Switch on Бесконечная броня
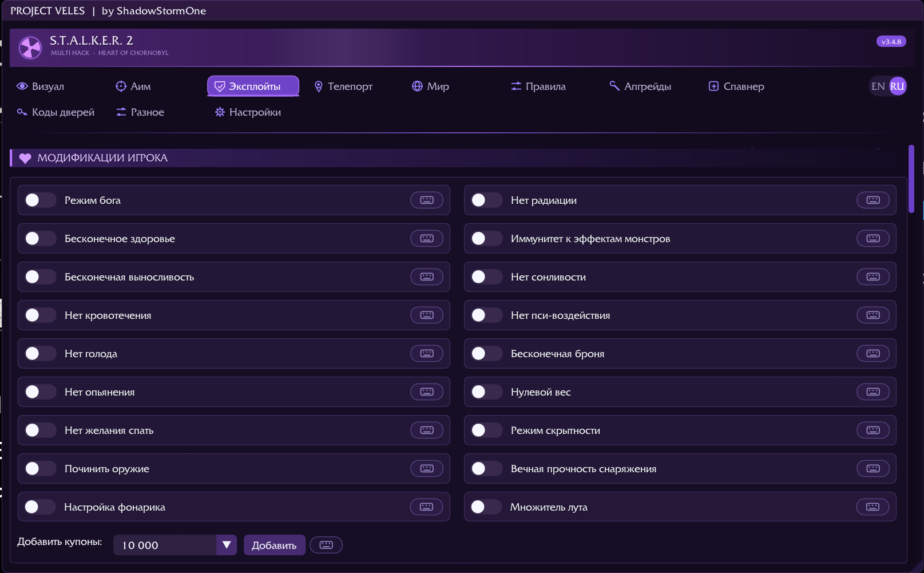The image size is (924, 573). tap(486, 353)
